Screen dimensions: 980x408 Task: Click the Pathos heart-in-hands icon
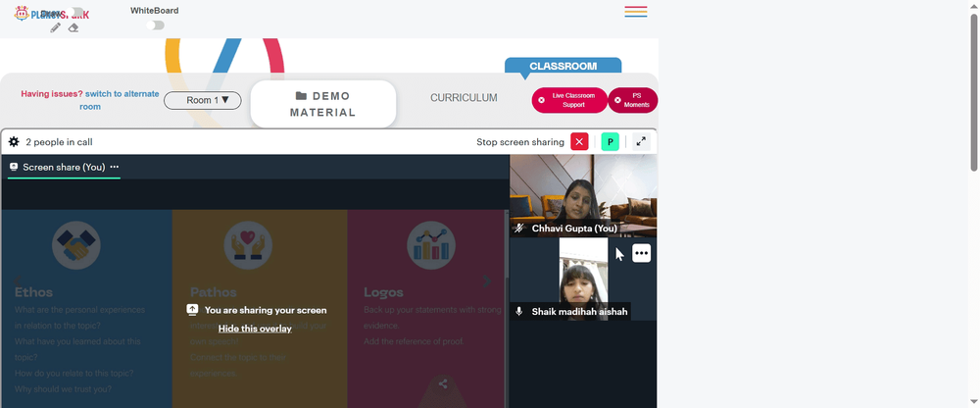248,245
